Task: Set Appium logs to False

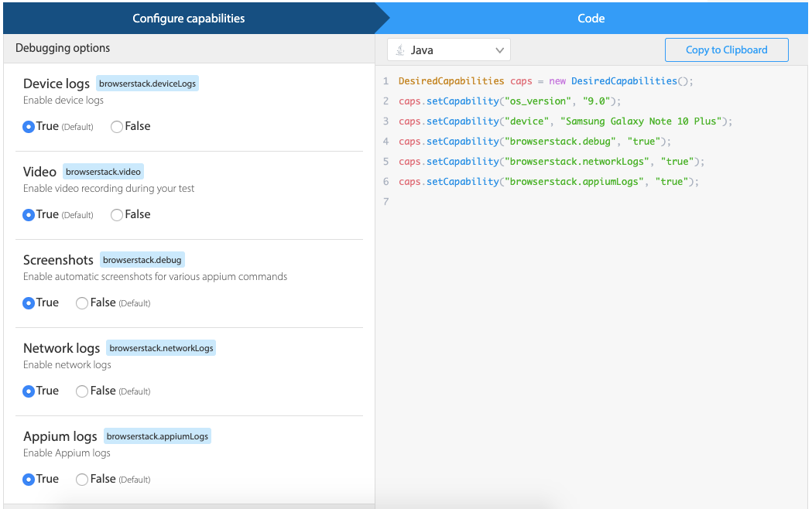Action: click(82, 479)
